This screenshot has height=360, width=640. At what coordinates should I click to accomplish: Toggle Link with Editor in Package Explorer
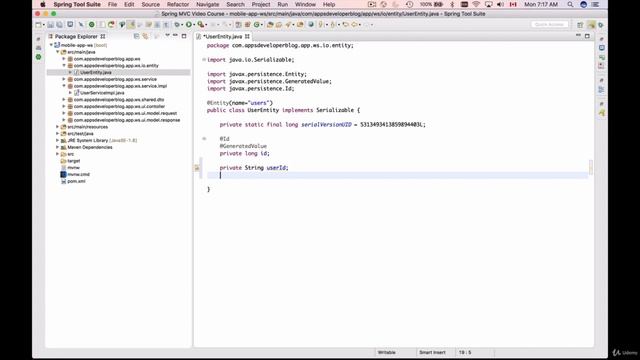tap(145, 36)
